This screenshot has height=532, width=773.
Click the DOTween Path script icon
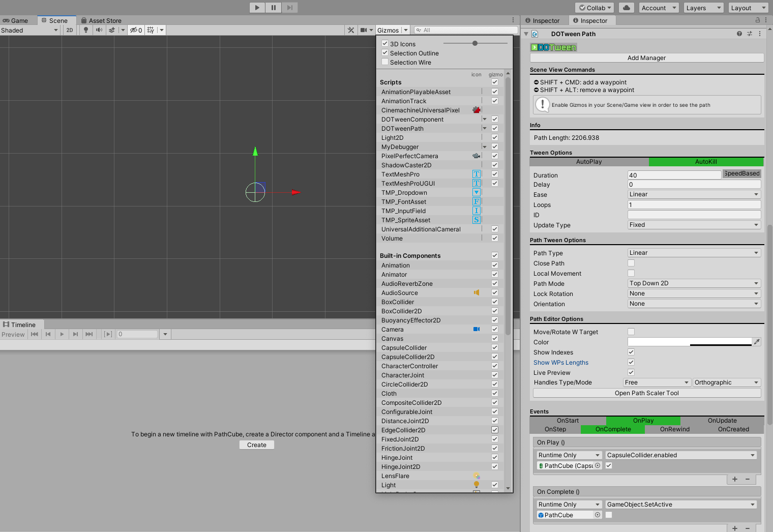coord(535,34)
